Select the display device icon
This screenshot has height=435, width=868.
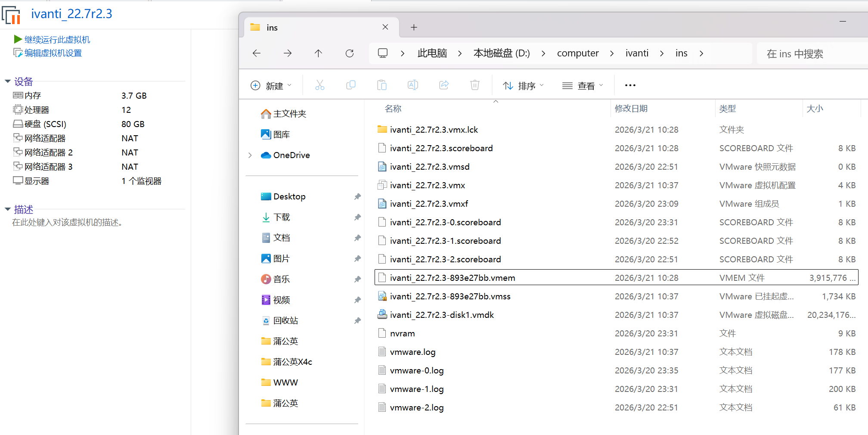point(18,181)
